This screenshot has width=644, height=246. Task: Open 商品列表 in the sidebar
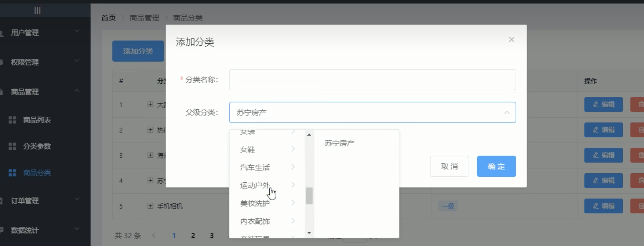(37, 120)
